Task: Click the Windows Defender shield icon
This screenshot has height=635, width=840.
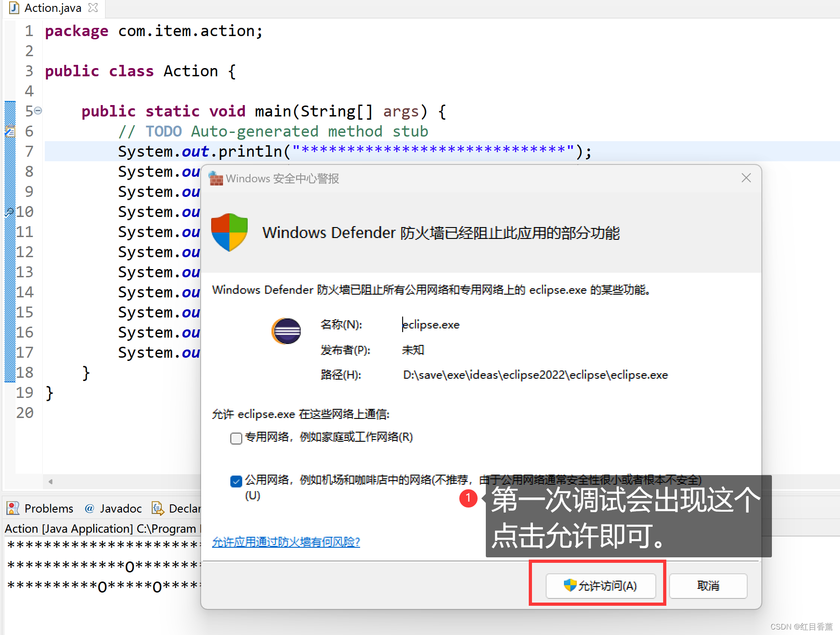Action: click(x=229, y=232)
